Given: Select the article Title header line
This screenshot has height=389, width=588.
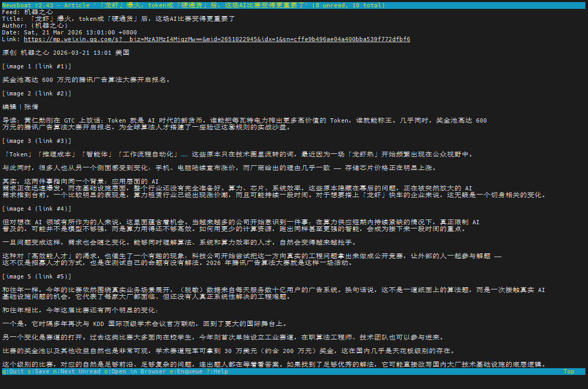Looking at the screenshot, I should point(119,19).
